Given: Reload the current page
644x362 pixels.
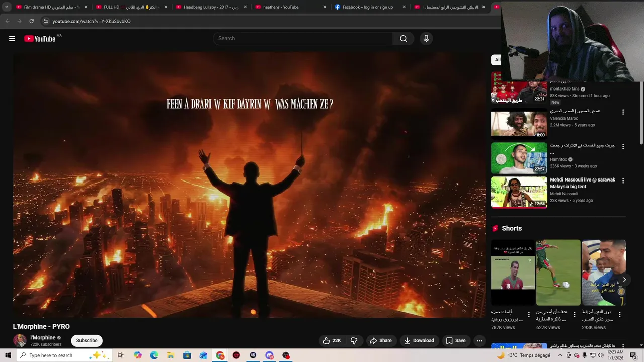Looking at the screenshot, I should [x=31, y=21].
